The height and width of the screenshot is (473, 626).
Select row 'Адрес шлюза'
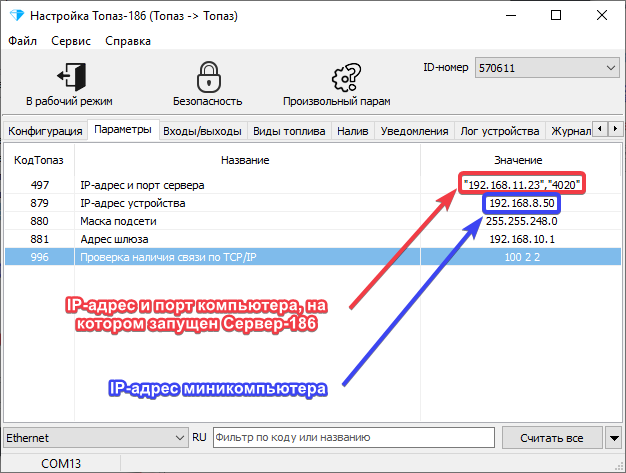(313, 239)
